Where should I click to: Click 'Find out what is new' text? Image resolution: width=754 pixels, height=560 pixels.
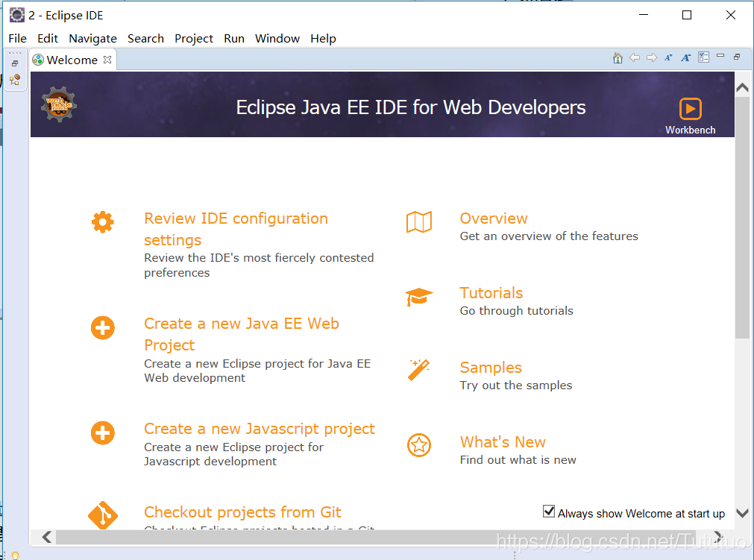click(518, 460)
